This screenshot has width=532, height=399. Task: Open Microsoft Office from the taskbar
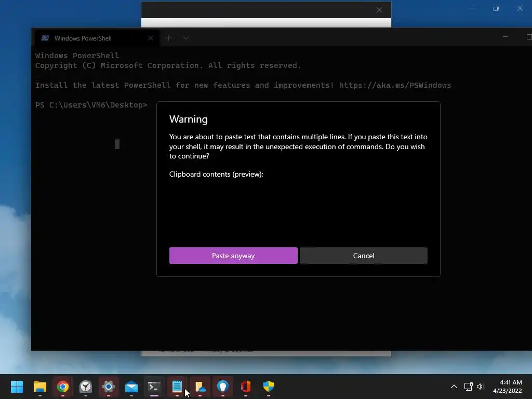point(246,387)
